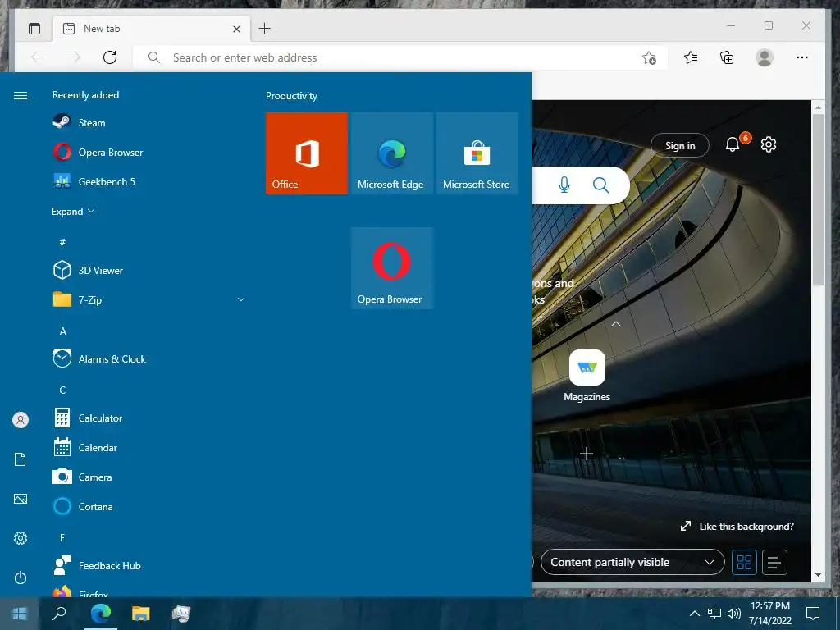Open Content partially visible dropdown
This screenshot has width=840, height=630.
point(632,562)
